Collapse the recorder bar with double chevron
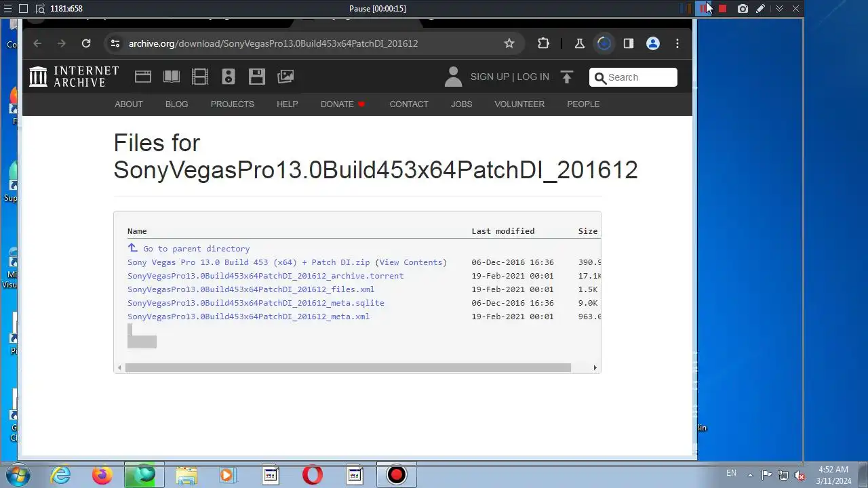Image resolution: width=868 pixels, height=488 pixels. [779, 9]
